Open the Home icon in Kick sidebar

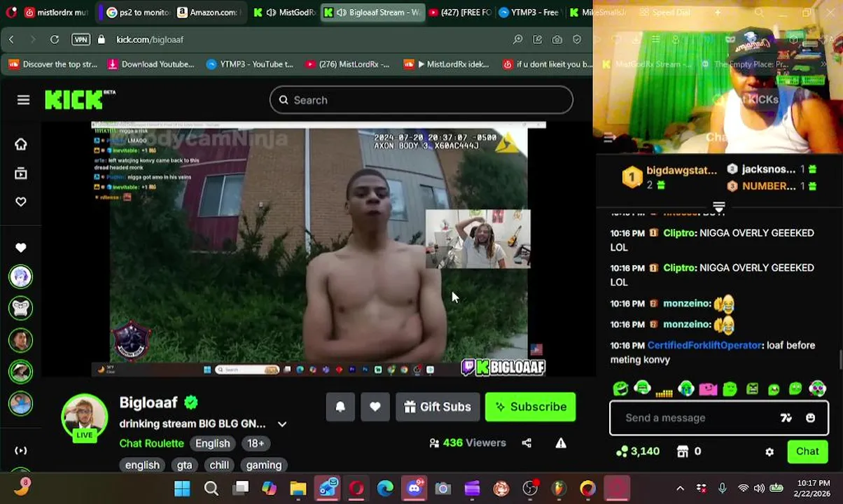(x=21, y=144)
